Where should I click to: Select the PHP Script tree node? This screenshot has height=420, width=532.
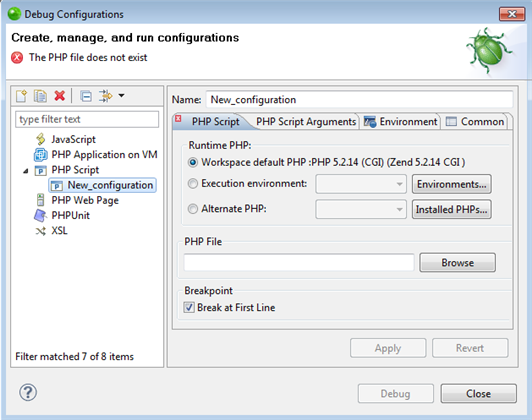[75, 170]
